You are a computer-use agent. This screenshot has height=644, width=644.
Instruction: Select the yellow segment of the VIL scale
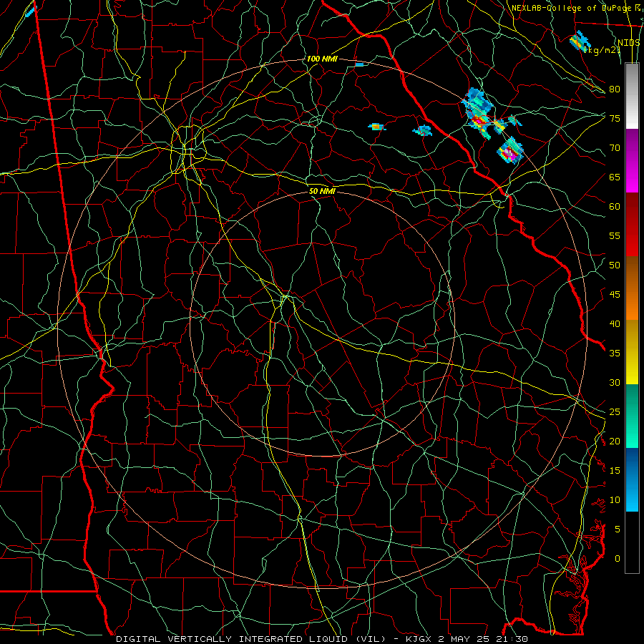tap(632, 352)
